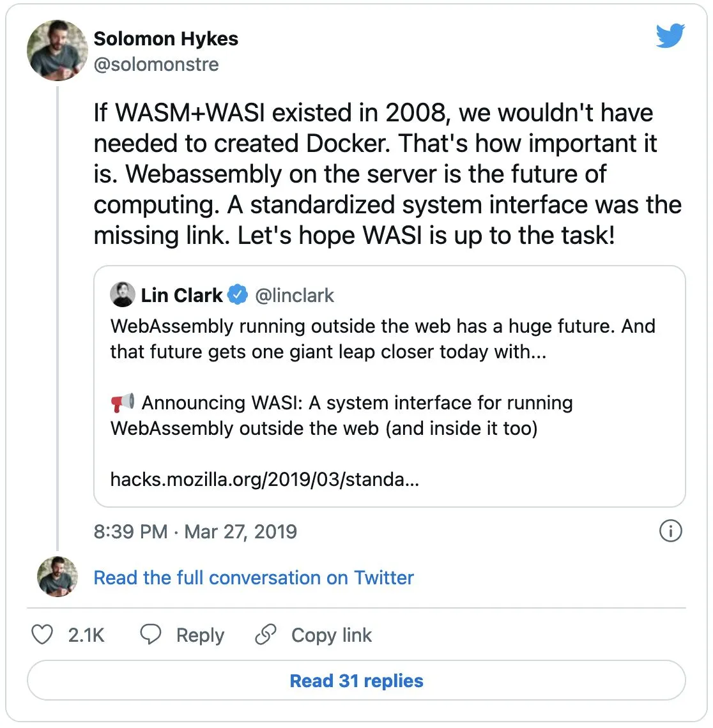Select the @linclark handle
Image resolution: width=713 pixels, height=728 pixels.
(295, 295)
